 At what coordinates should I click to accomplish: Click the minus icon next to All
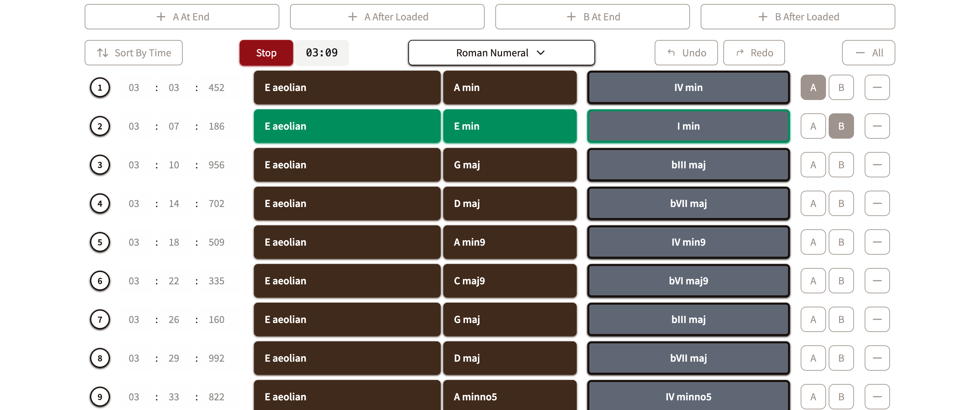(x=860, y=52)
